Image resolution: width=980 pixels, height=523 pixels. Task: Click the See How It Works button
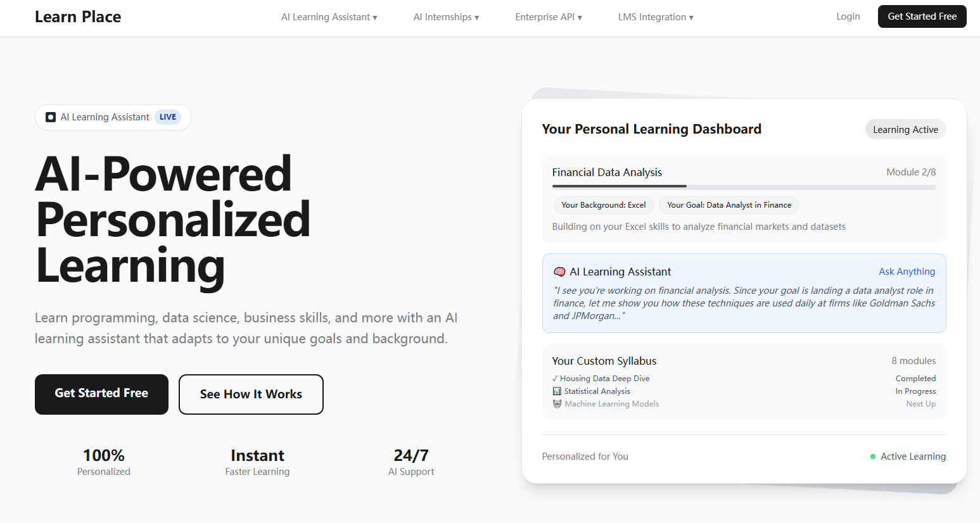point(251,394)
